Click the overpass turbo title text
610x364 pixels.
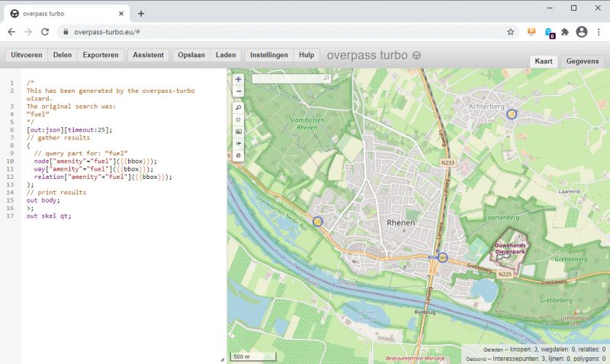click(x=367, y=56)
